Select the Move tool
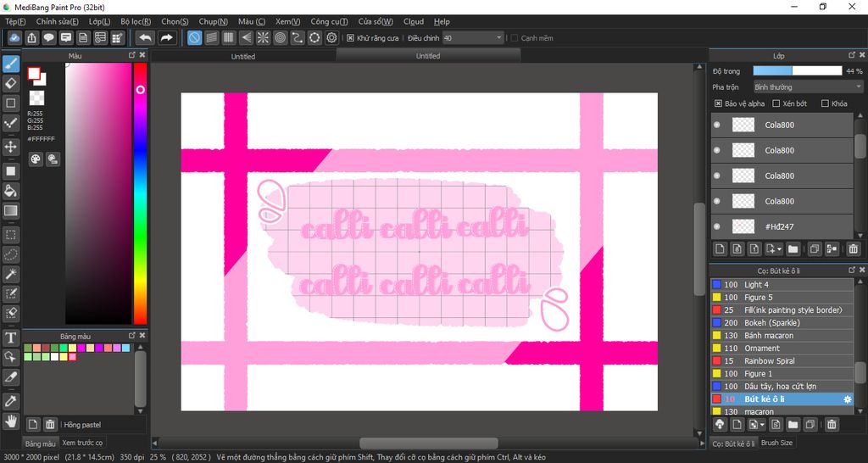This screenshot has width=868, height=463. (x=10, y=147)
